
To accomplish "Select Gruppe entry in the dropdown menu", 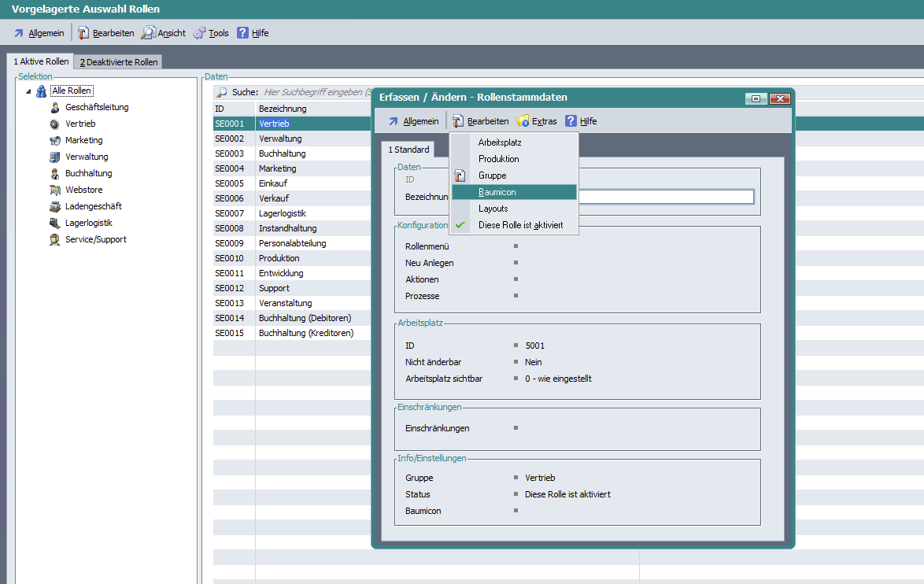I will coord(492,176).
